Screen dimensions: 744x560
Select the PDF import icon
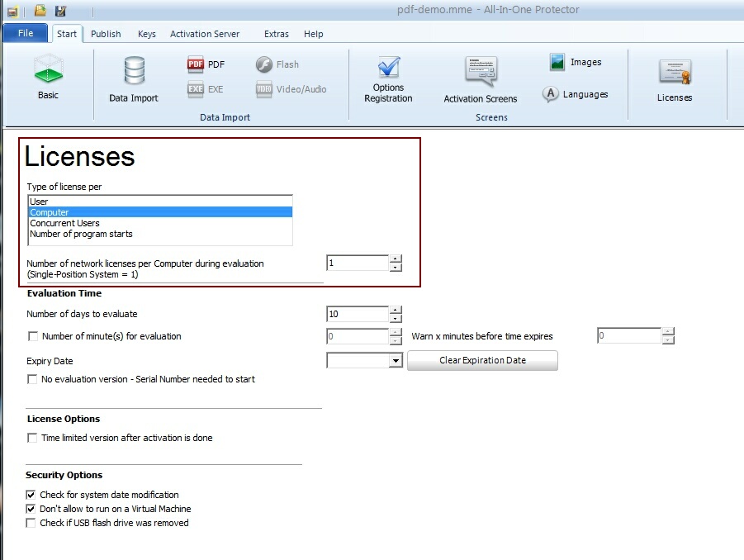(196, 64)
